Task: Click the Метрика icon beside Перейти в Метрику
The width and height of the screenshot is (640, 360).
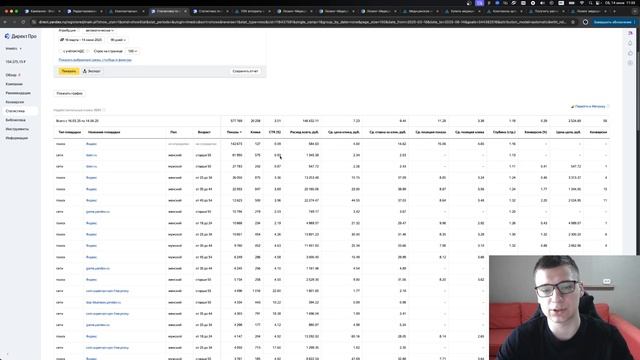Action: 572,107
